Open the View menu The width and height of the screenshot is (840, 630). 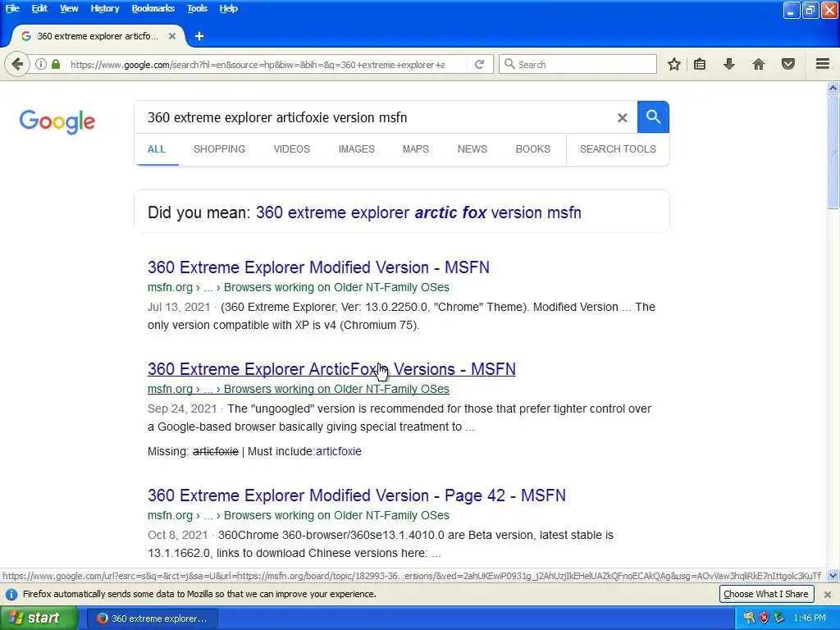click(69, 8)
